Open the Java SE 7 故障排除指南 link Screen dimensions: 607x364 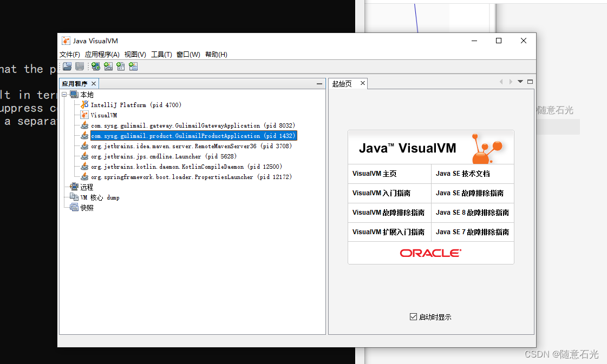pos(473,231)
